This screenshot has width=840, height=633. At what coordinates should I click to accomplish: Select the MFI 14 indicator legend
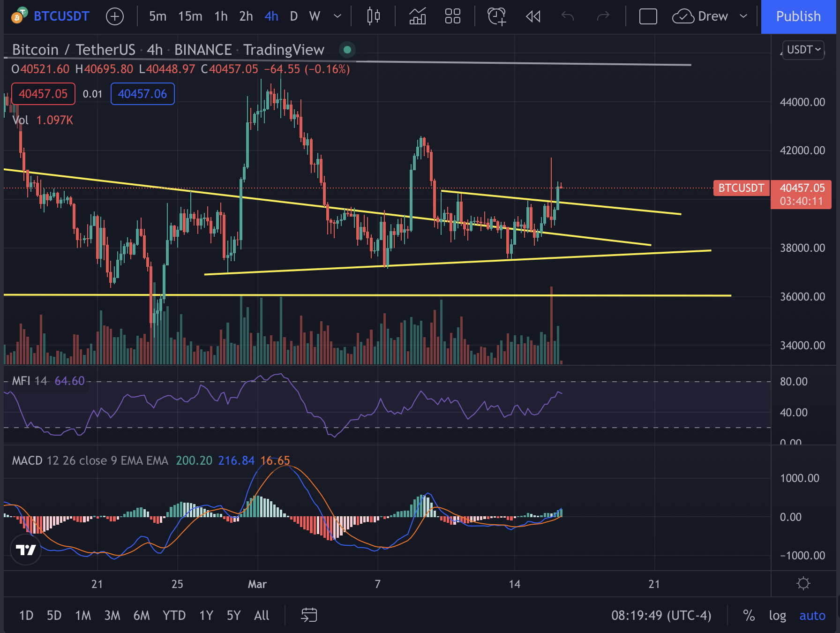point(48,381)
